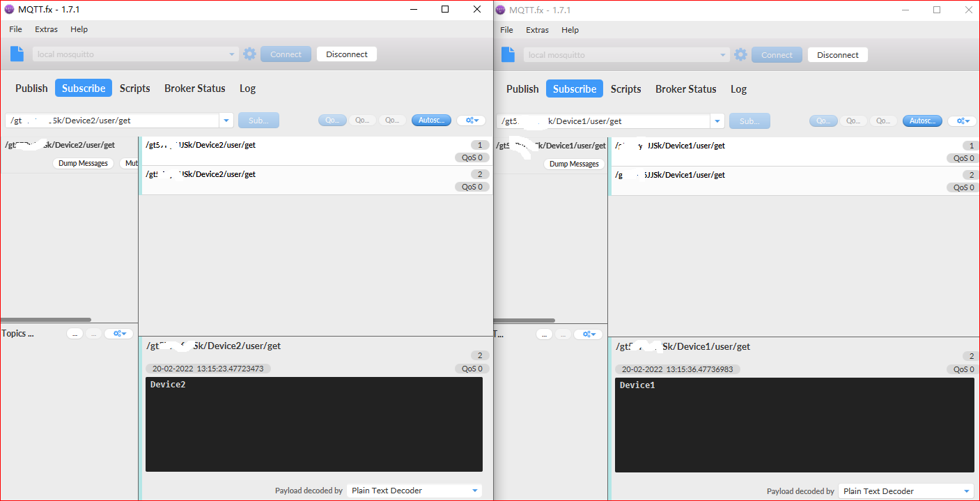Screen dimensions: 980x501
Task: Focus Device1/user/get topic input field
Action: 603,121
